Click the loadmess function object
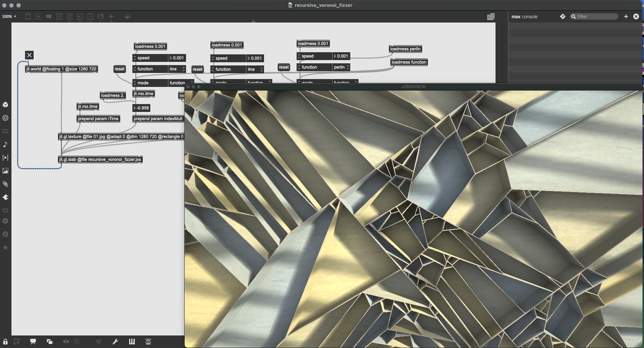 coord(409,62)
